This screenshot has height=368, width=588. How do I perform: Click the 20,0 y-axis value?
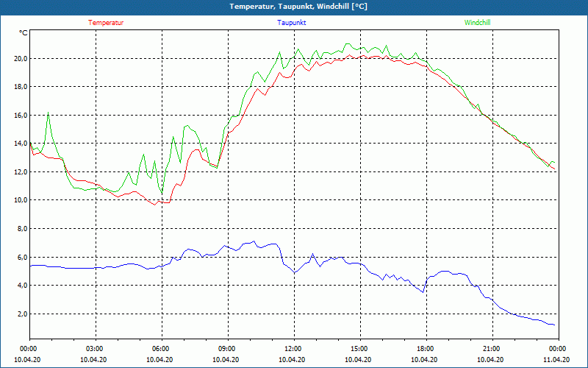(21, 59)
